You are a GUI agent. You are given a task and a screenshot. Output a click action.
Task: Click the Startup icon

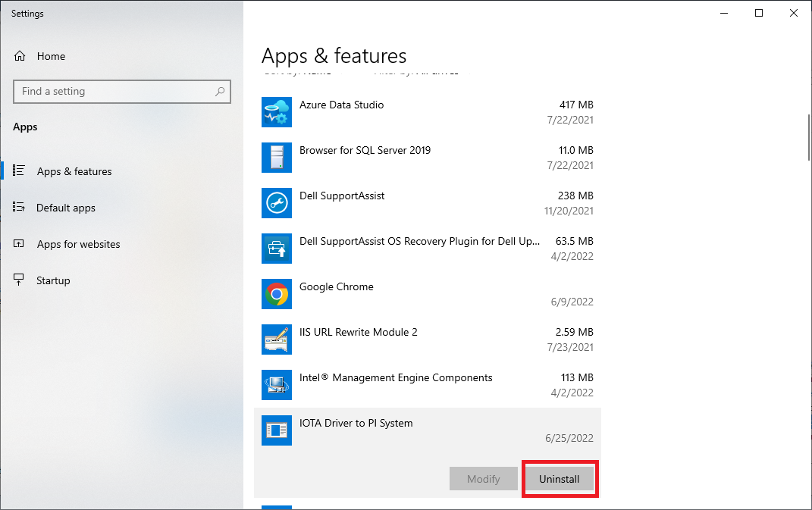click(x=19, y=280)
